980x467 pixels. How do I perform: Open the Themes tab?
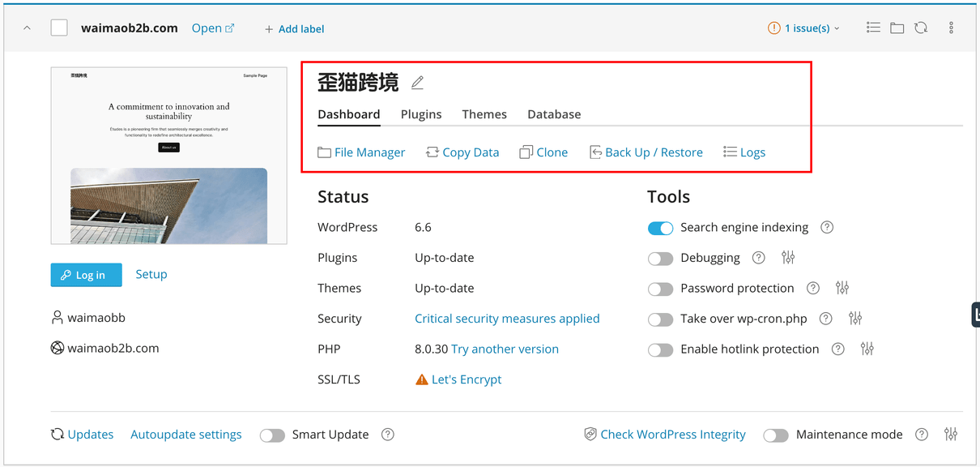click(484, 114)
